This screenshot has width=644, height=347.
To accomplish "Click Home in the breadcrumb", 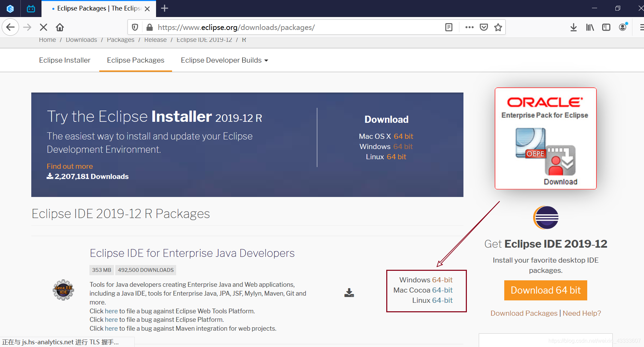I will point(47,40).
